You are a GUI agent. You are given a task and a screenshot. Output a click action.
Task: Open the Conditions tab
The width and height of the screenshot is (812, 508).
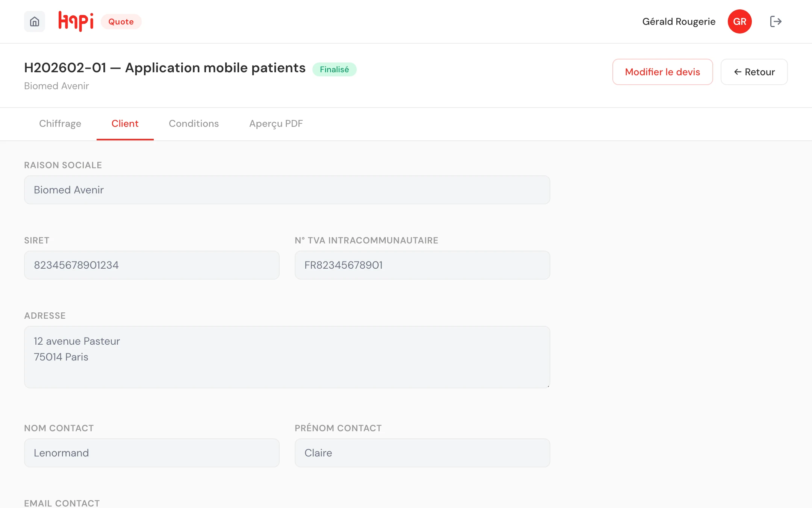194,123
